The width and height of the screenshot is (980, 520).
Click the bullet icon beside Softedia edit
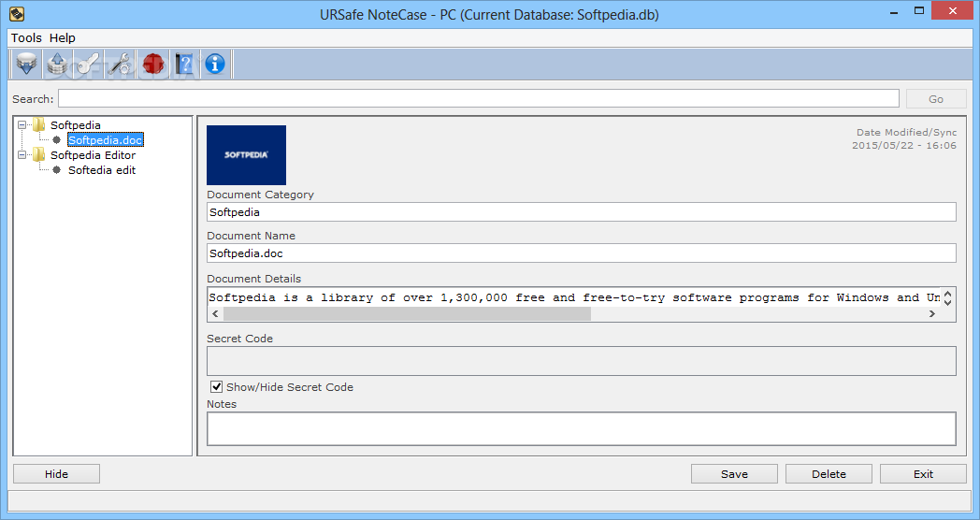[x=56, y=170]
